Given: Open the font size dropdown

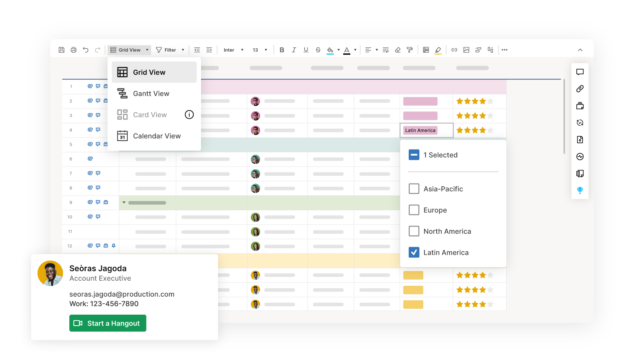Looking at the screenshot, I should (x=260, y=50).
